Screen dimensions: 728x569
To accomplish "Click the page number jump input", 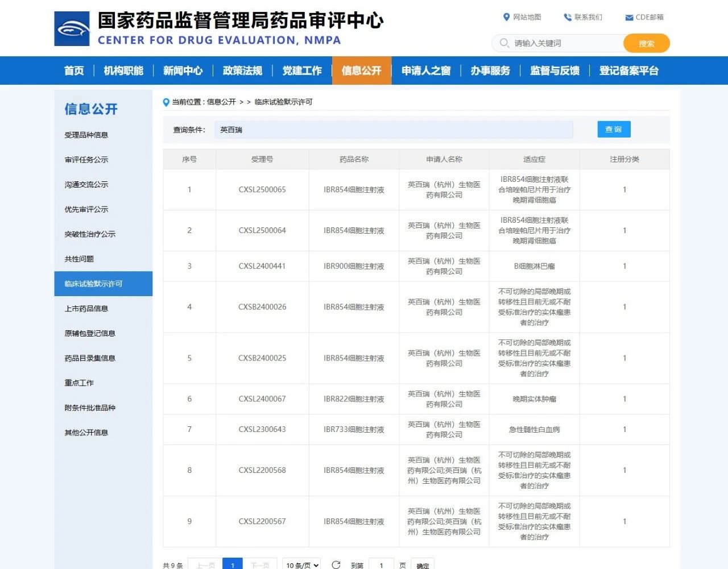I will point(381,564).
